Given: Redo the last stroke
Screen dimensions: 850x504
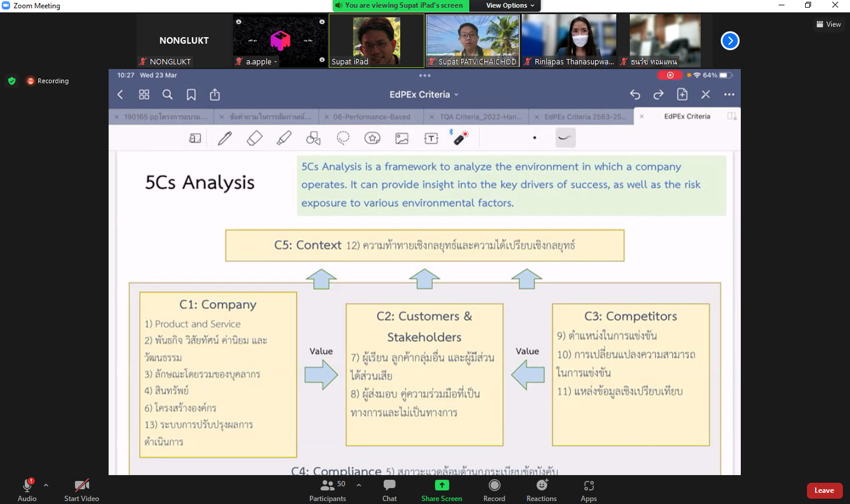Looking at the screenshot, I should 659,94.
